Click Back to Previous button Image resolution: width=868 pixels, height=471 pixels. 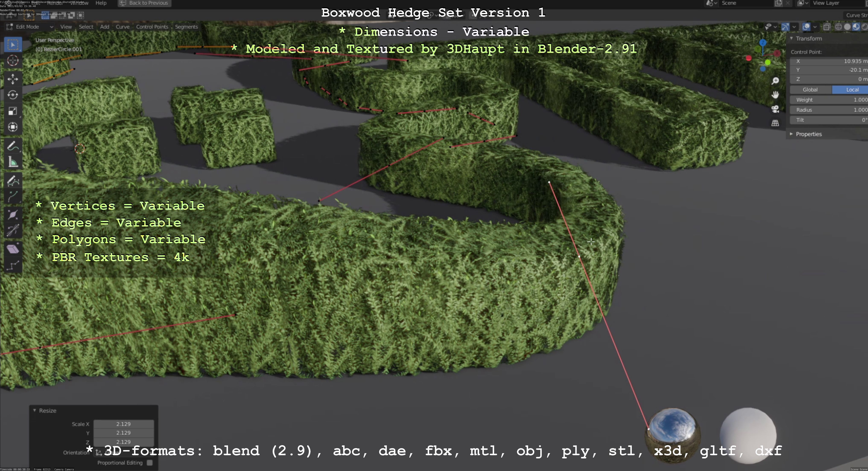(144, 3)
